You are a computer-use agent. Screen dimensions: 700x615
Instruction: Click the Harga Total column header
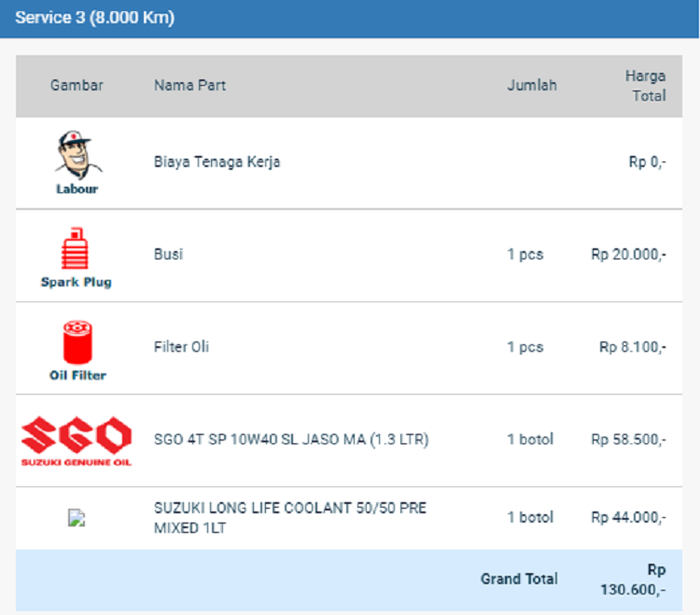(646, 85)
